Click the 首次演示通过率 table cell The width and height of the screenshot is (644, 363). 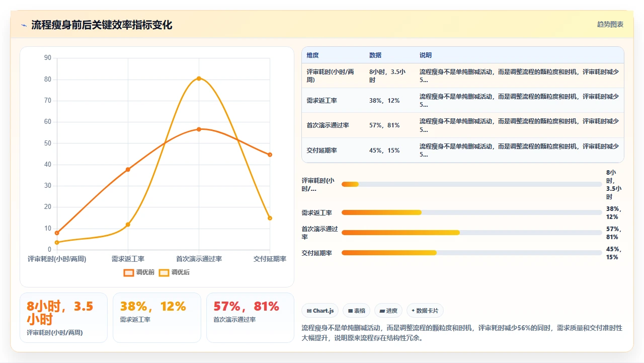[x=333, y=125]
